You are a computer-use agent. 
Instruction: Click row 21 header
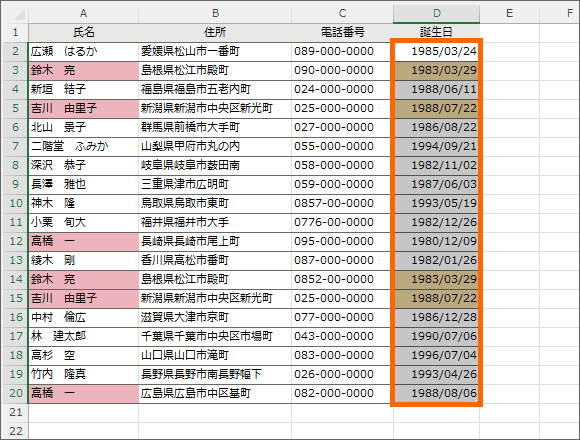[16, 412]
